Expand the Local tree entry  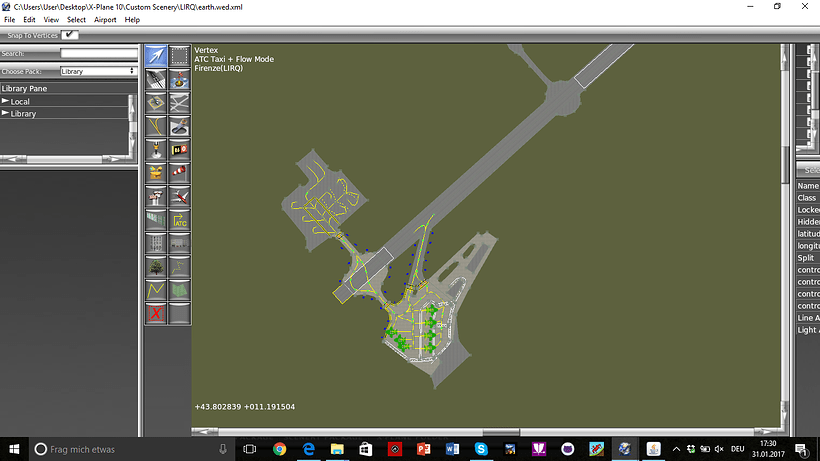click(x=5, y=101)
